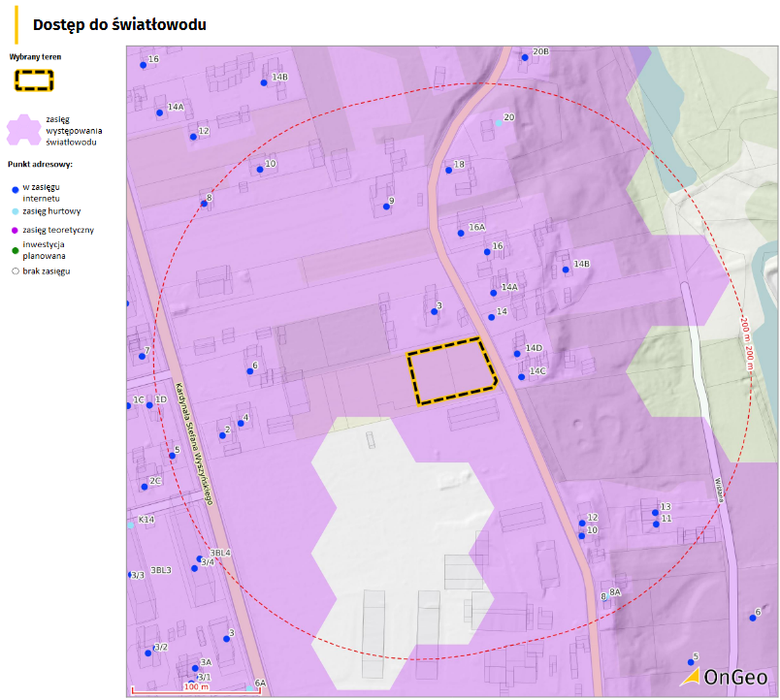Click the 'Dostęp do światłowodu' heading
This screenshot has width=780, height=700.
(x=118, y=25)
